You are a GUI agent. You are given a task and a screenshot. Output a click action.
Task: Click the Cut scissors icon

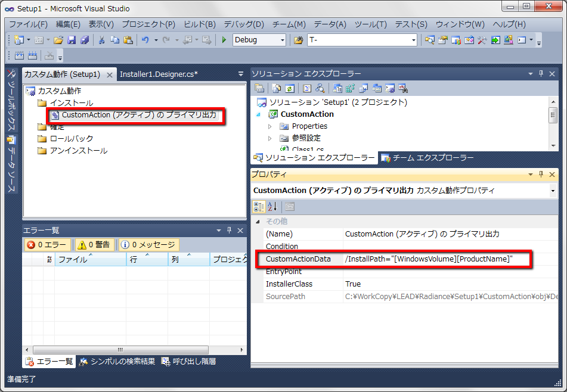[101, 40]
